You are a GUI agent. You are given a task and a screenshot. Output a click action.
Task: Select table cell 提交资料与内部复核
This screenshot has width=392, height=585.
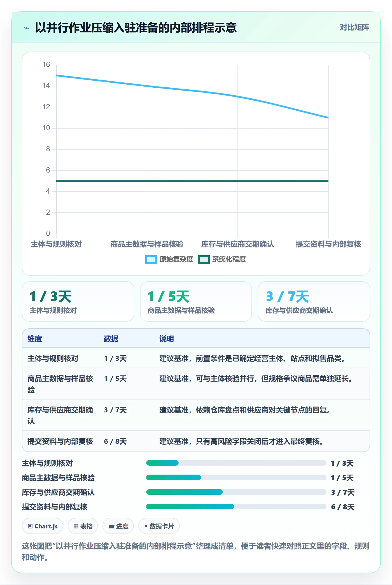[x=60, y=441]
